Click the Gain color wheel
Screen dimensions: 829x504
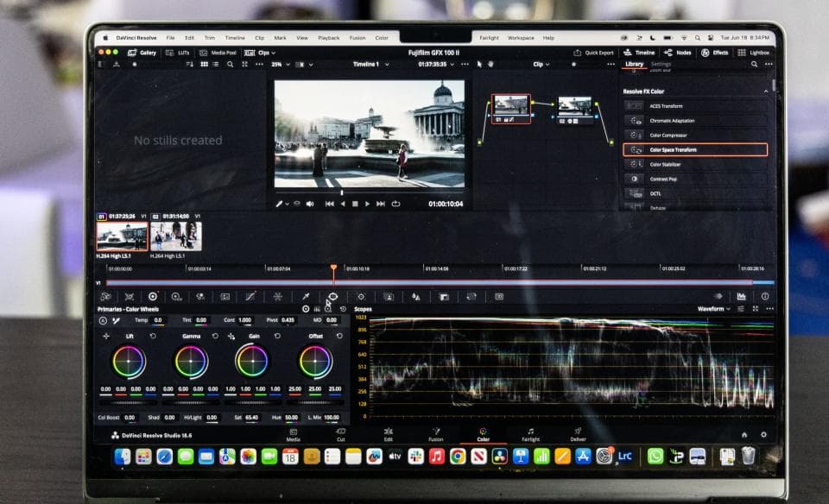pos(252,362)
